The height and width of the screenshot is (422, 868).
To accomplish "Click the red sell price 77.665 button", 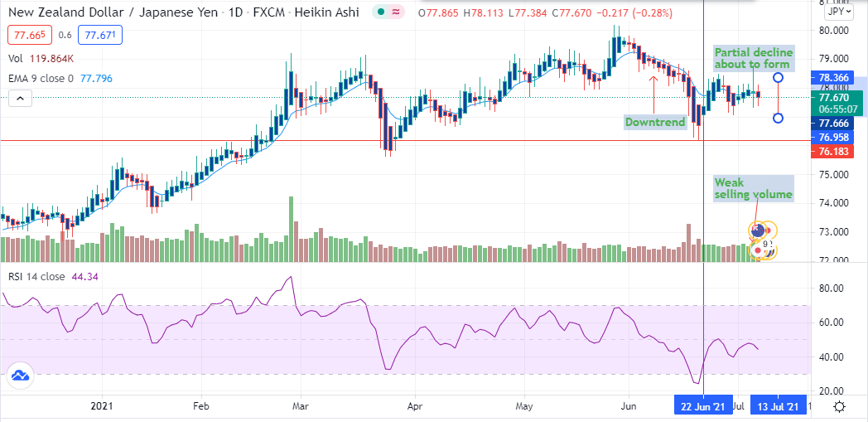I will (29, 36).
